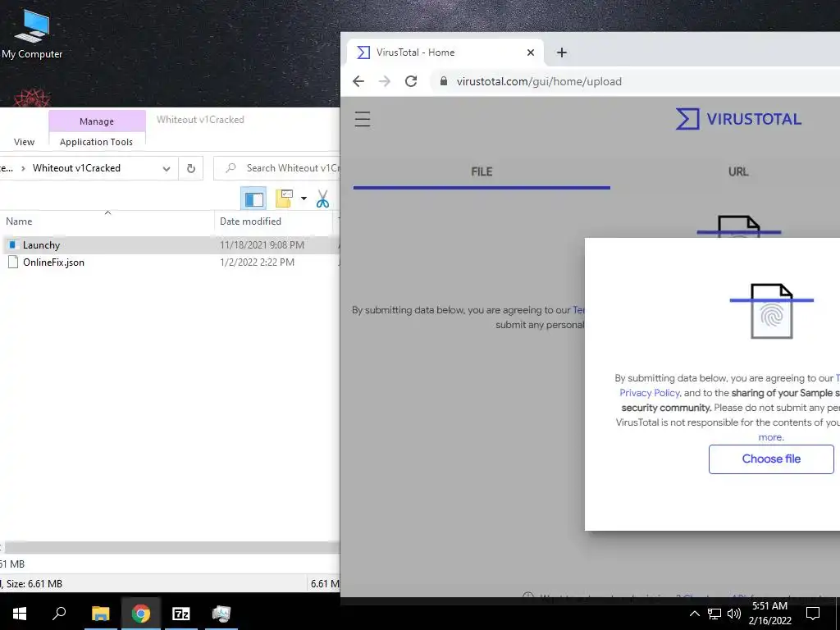This screenshot has height=630, width=840.
Task: Open the Manage ribbon tab
Action: click(97, 121)
